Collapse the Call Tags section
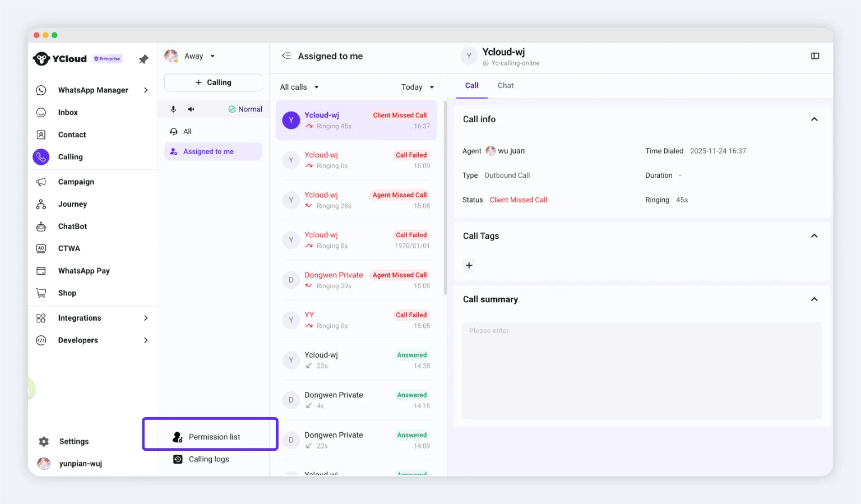Viewport: 861px width, 504px height. point(814,236)
